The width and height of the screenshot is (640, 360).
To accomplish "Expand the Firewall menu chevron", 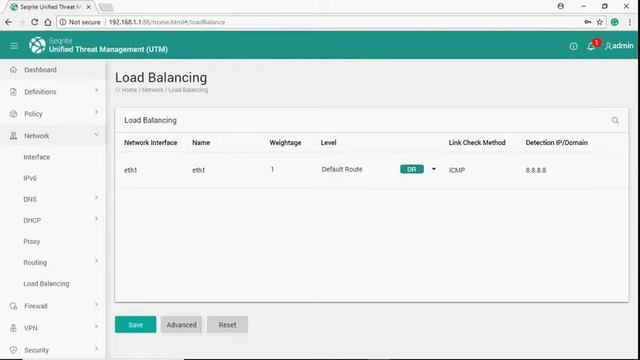I will point(96,304).
